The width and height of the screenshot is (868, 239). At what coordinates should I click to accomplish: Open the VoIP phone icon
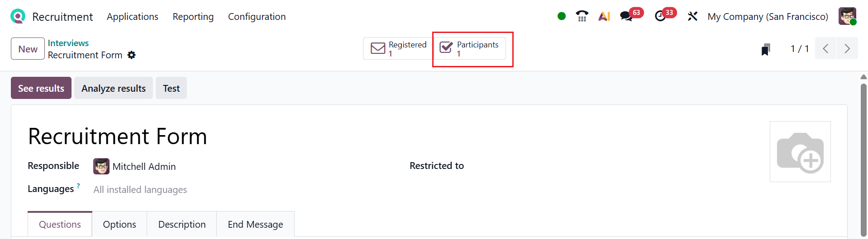click(582, 16)
